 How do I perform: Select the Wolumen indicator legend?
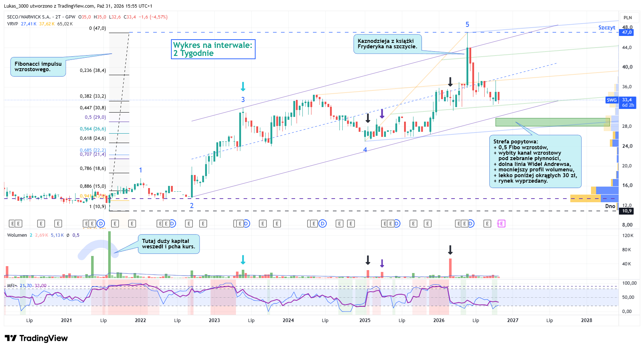[17, 235]
